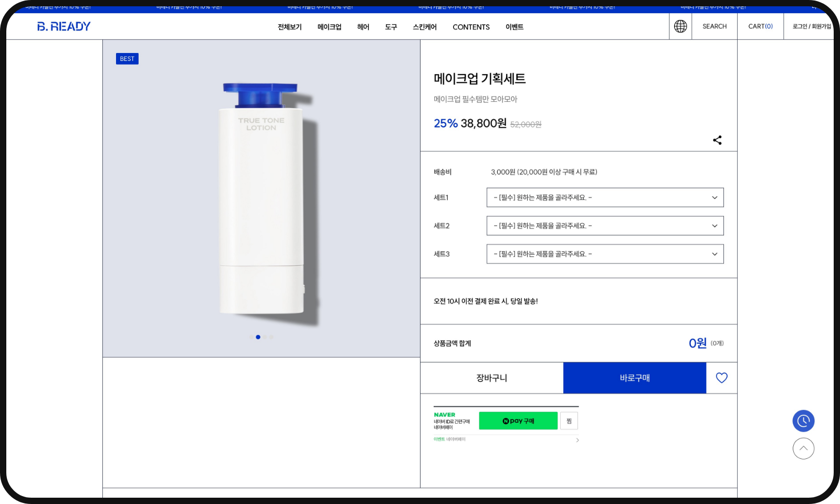
Task: Click the Naver 찜 button
Action: 569,421
